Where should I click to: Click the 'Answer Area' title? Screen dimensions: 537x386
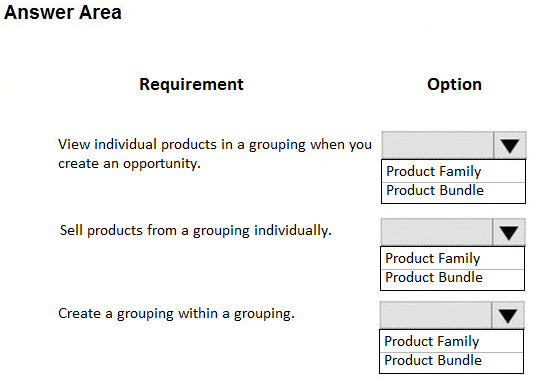coord(63,13)
